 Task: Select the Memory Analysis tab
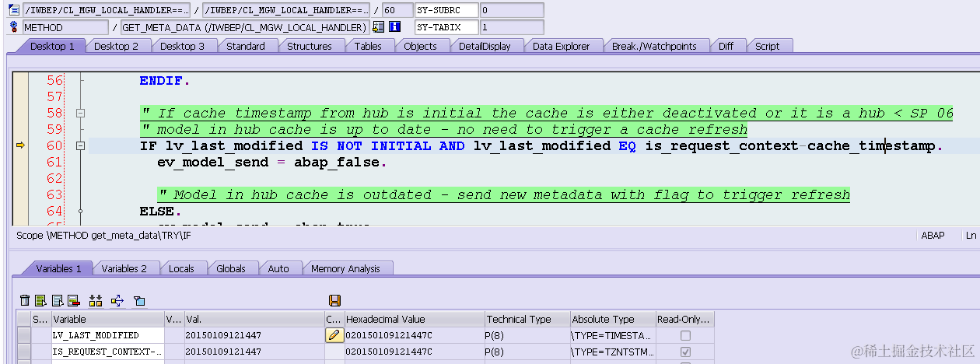345,268
